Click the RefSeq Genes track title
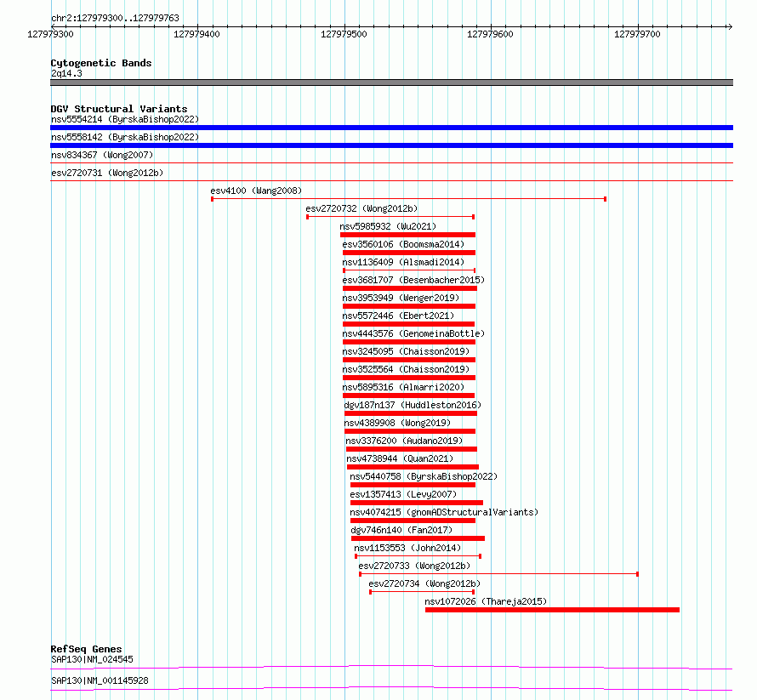The height and width of the screenshot is (700, 757). (87, 649)
